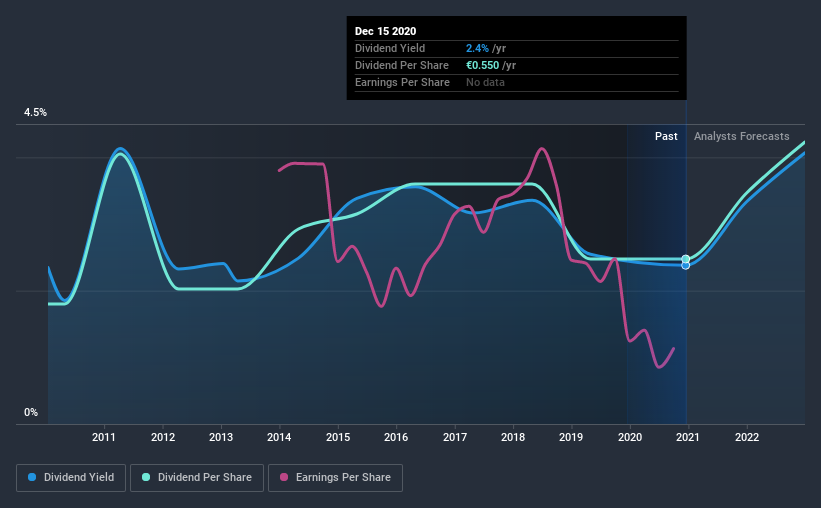Click the teal Dividend Per Share legend dot

[x=146, y=477]
